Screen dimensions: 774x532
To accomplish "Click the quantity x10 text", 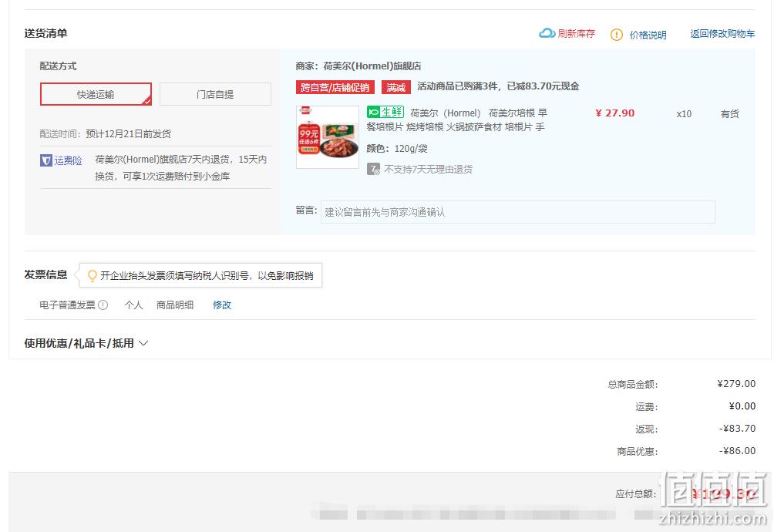I will tap(684, 114).
